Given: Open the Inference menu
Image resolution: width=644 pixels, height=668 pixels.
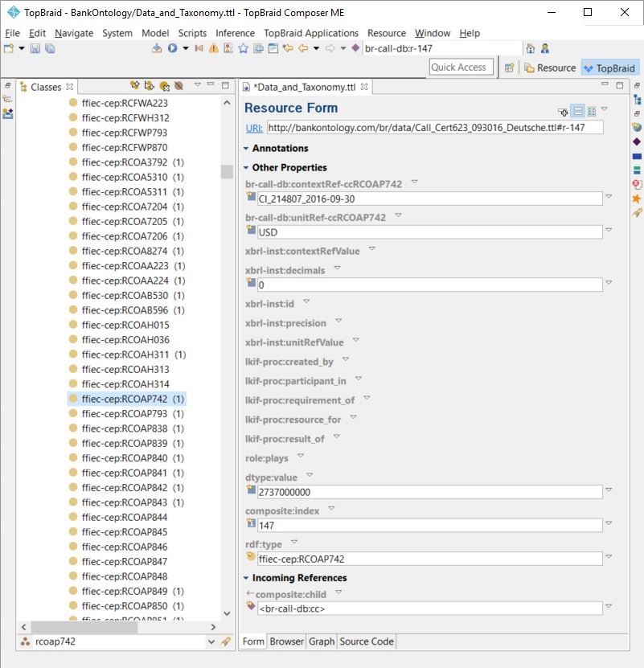Looking at the screenshot, I should [x=235, y=33].
